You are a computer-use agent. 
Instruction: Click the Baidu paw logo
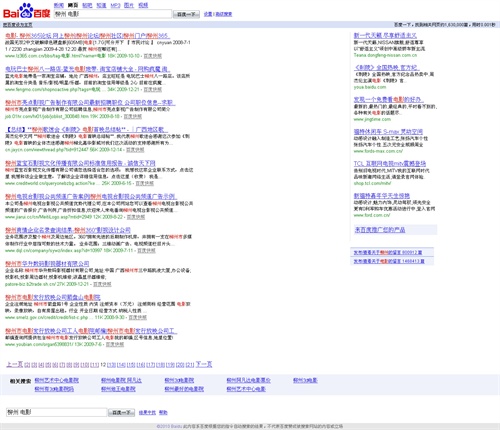click(x=27, y=11)
